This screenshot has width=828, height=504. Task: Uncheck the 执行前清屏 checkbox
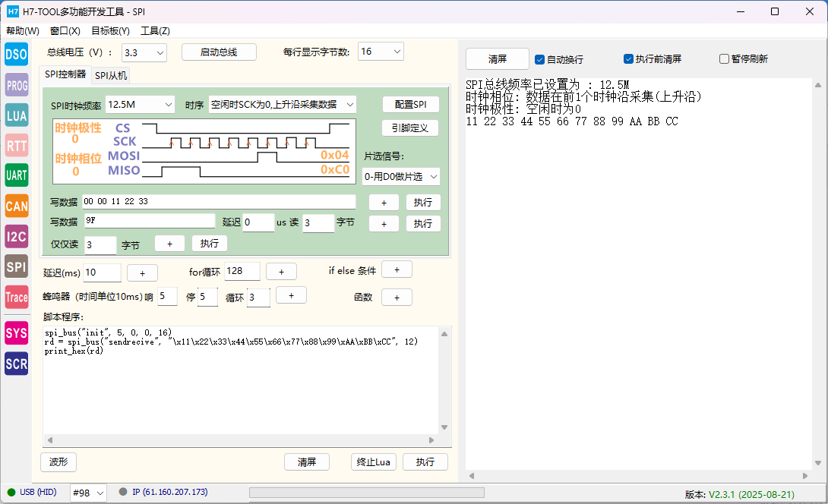[628, 59]
